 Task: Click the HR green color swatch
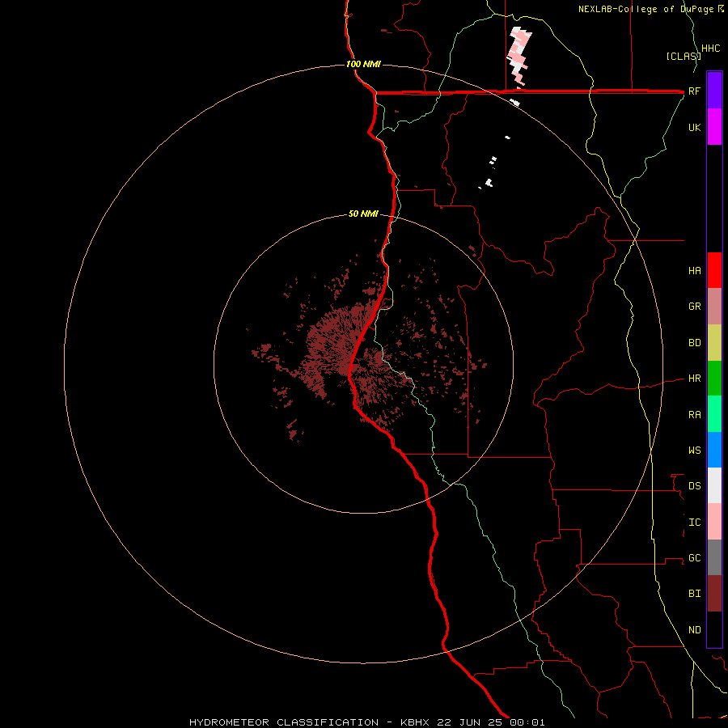pyautogui.click(x=714, y=379)
